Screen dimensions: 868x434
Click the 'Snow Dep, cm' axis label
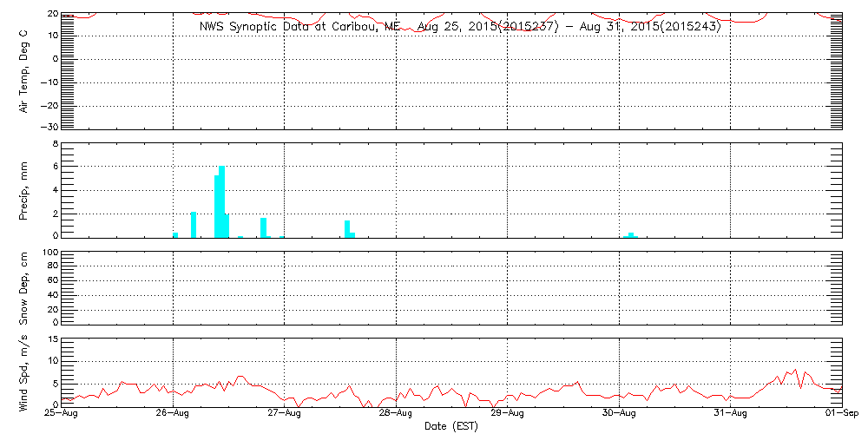(x=24, y=288)
